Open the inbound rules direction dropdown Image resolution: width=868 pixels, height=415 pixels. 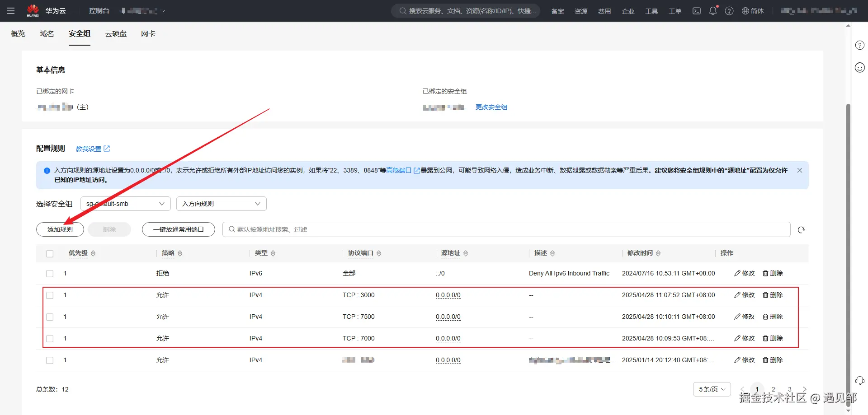point(222,204)
